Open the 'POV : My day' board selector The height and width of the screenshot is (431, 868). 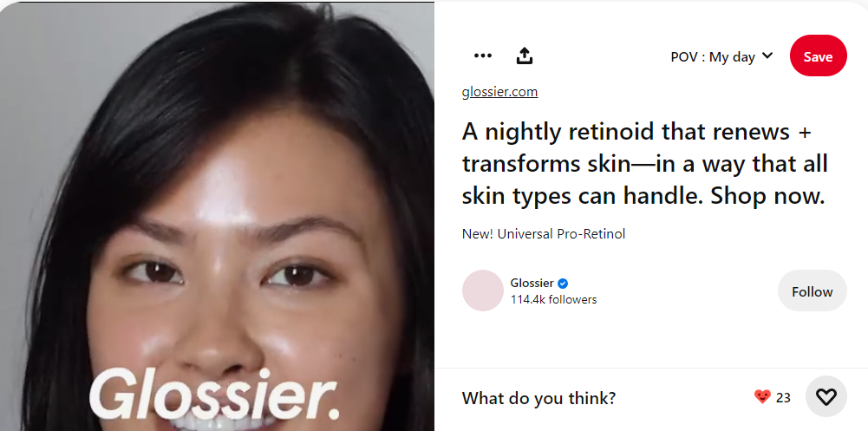point(721,56)
